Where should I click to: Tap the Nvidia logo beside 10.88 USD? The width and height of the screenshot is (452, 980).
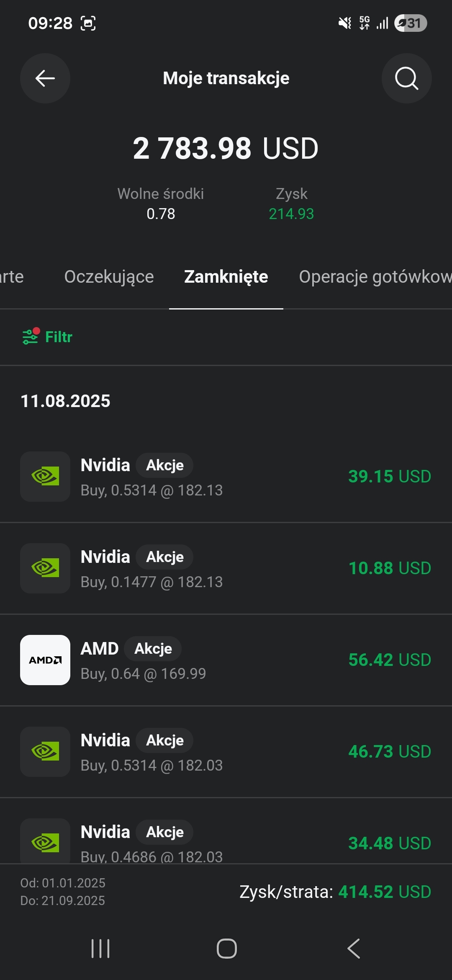45,568
